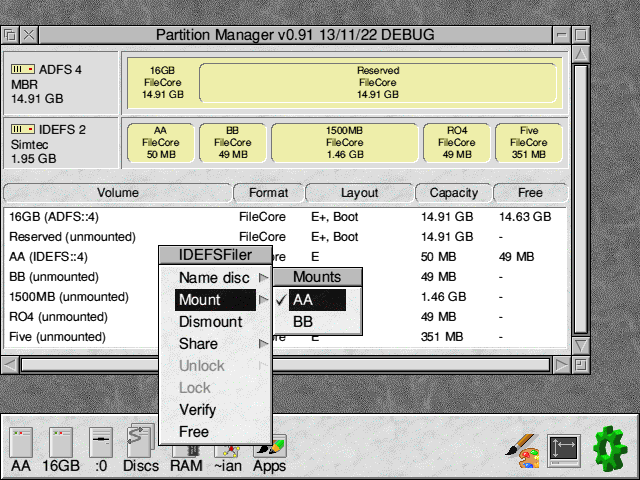Select the 16GB (ADFS::4) volume row

[285, 217]
